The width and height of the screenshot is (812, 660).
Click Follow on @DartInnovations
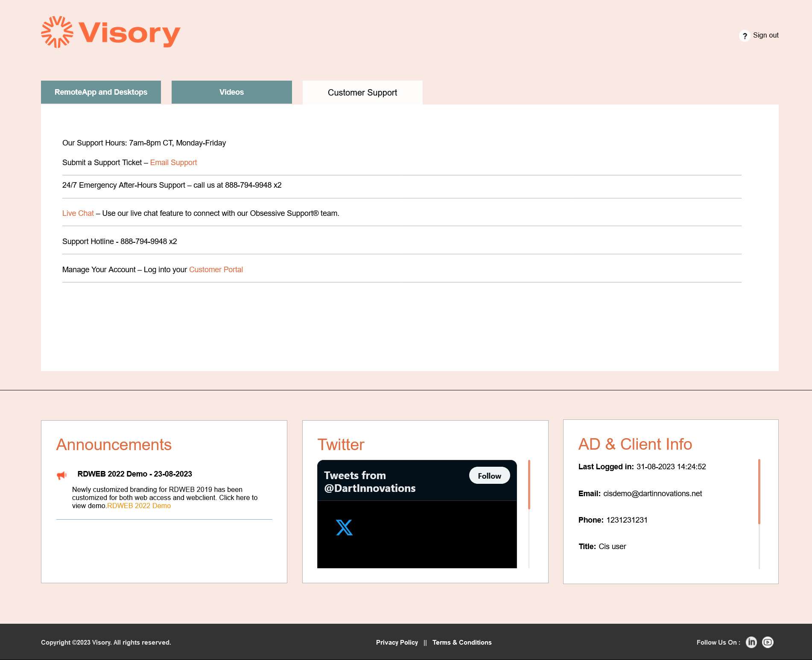(x=489, y=475)
